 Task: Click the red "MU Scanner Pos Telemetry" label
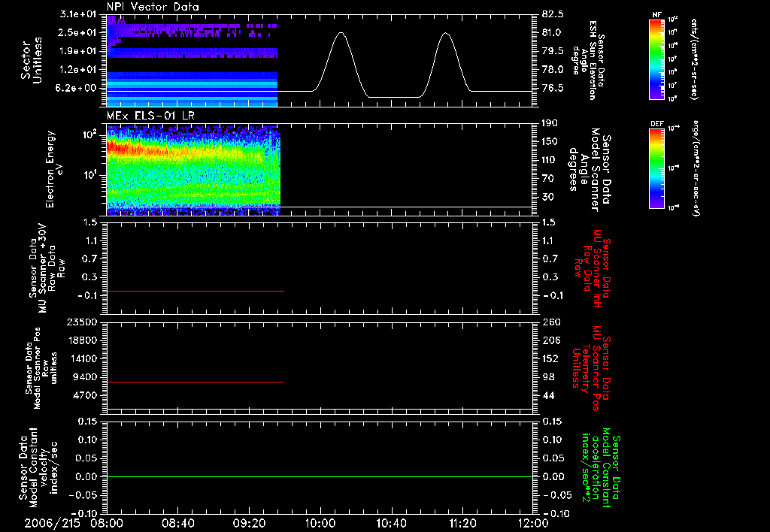pos(591,368)
